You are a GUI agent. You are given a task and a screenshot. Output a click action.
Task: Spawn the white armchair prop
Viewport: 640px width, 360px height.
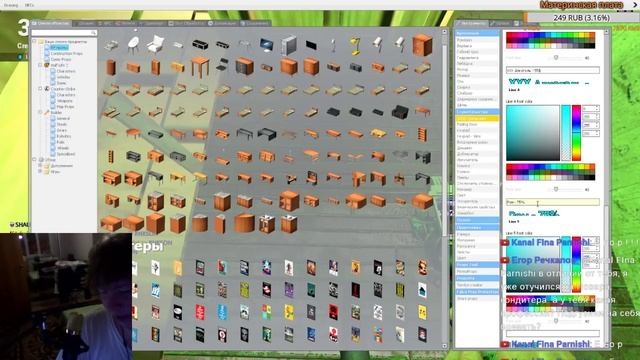[x=155, y=44]
